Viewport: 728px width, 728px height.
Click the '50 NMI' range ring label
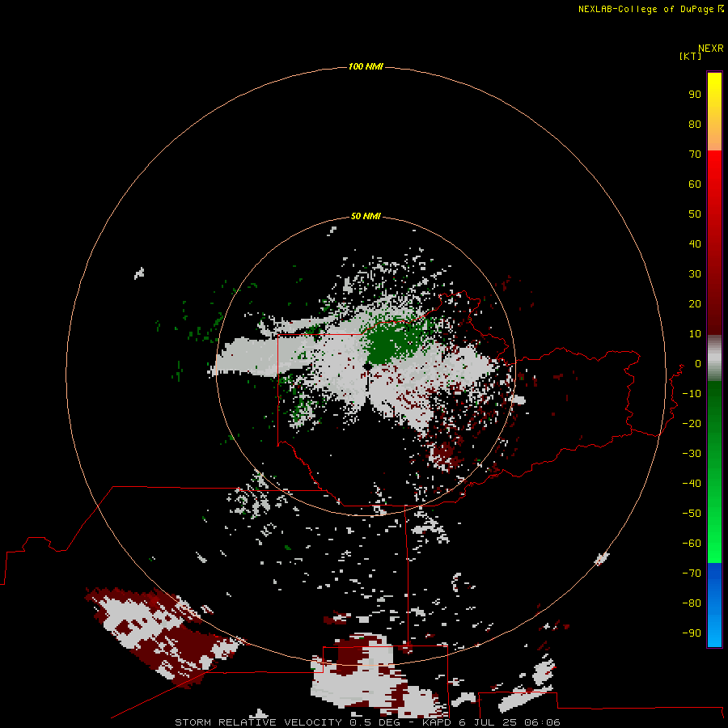tap(366, 216)
